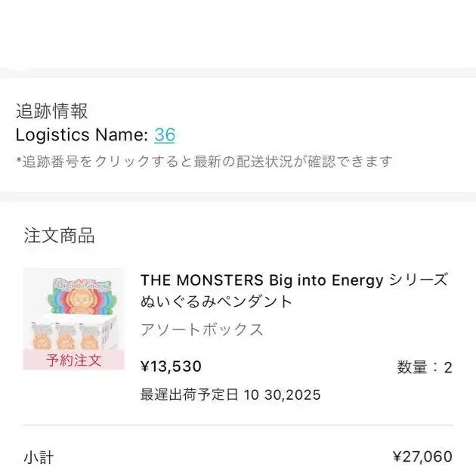This screenshot has height=476, width=476.
Task: Click the divider line above 小計
Action: pyautogui.click(x=238, y=425)
